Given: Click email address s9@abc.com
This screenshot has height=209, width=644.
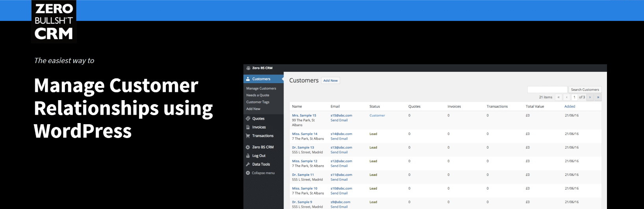Looking at the screenshot, I should [340, 202].
